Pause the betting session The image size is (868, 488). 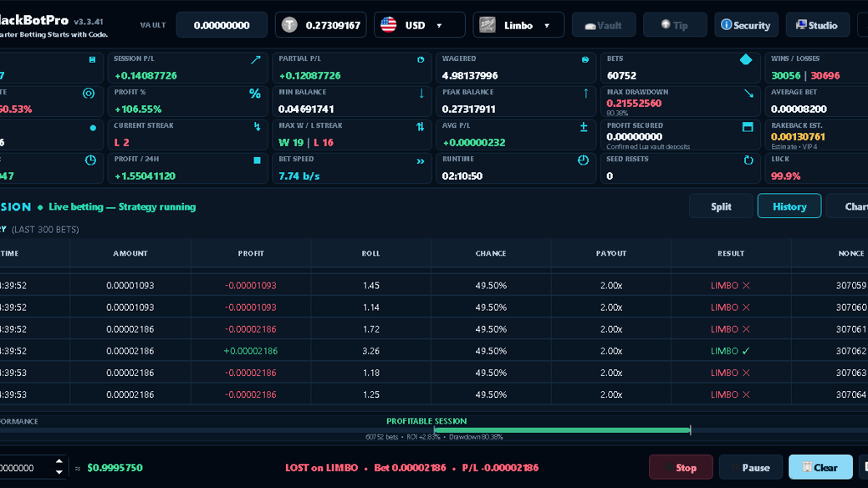(x=751, y=468)
